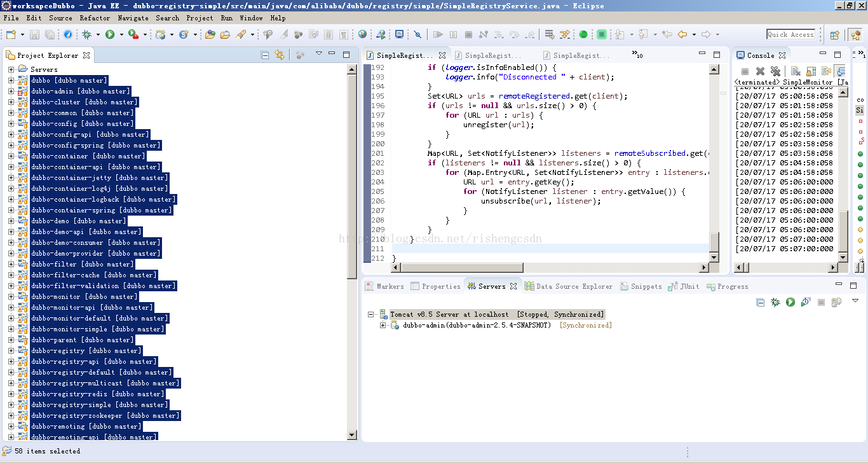The height and width of the screenshot is (463, 868).
Task: Start the server with green play icon
Action: (790, 302)
